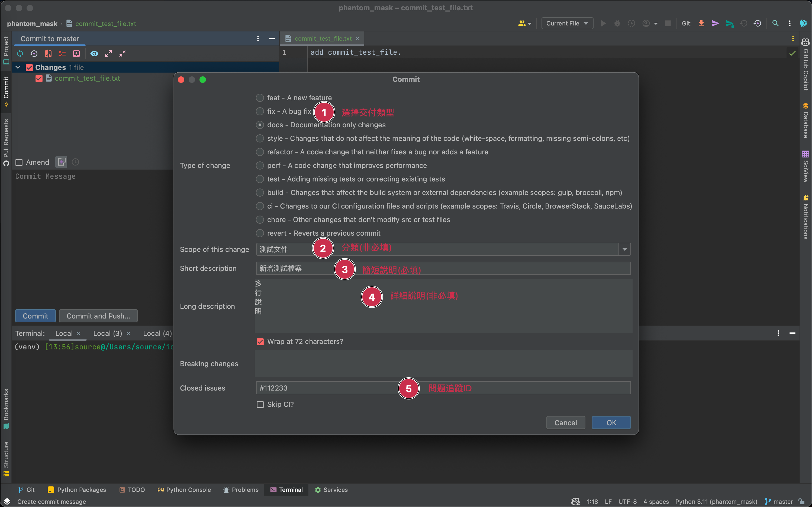Screen dimensions: 812x507
Task: Switch to the Local (3) terminal tab
Action: (107, 333)
